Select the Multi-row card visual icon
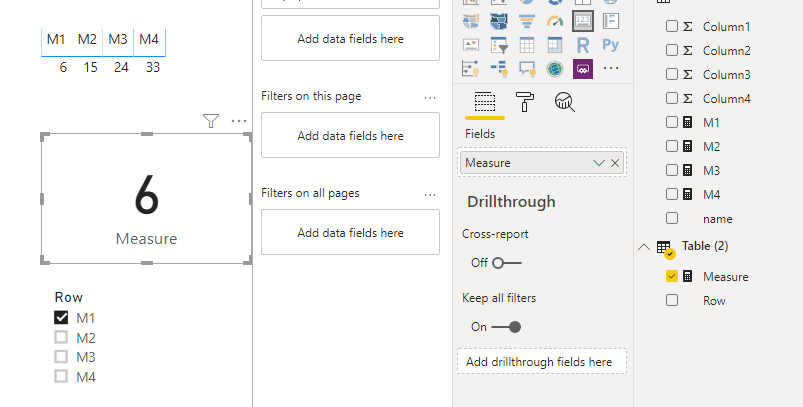 pos(610,21)
